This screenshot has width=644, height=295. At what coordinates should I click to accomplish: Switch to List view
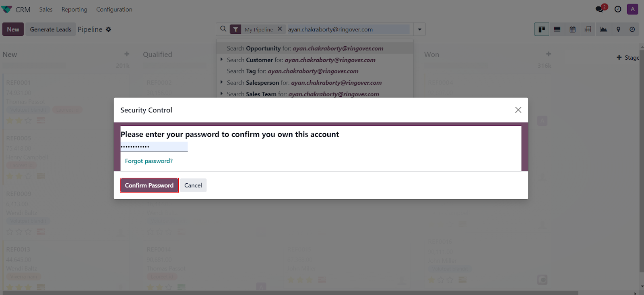coord(557,29)
